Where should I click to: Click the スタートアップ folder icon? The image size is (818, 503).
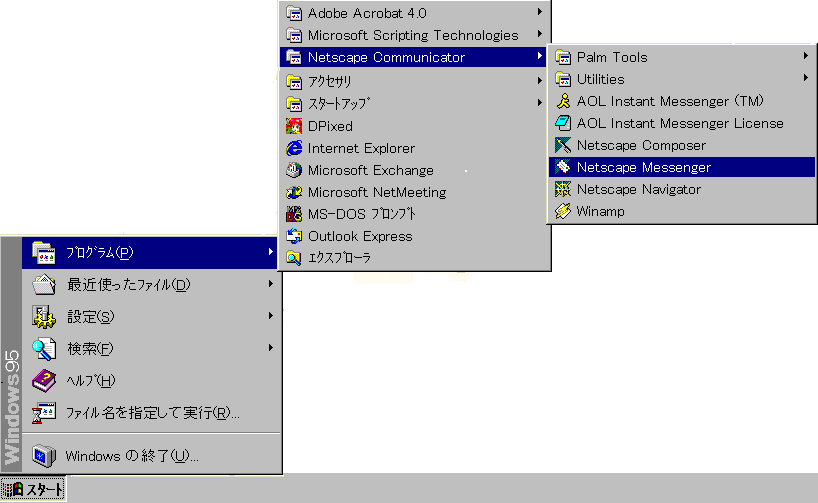click(x=294, y=104)
